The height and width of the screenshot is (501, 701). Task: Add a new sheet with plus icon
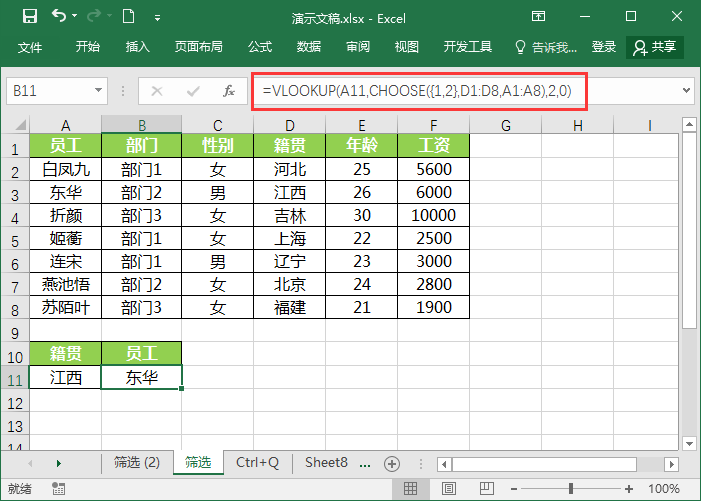[392, 463]
